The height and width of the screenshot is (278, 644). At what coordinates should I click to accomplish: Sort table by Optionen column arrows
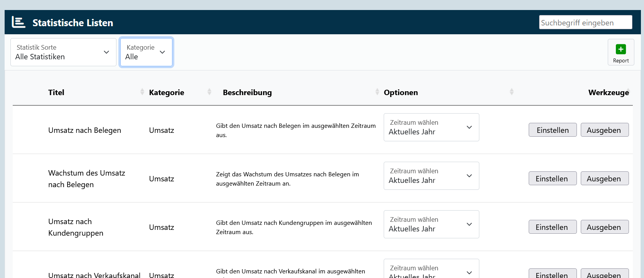[511, 92]
